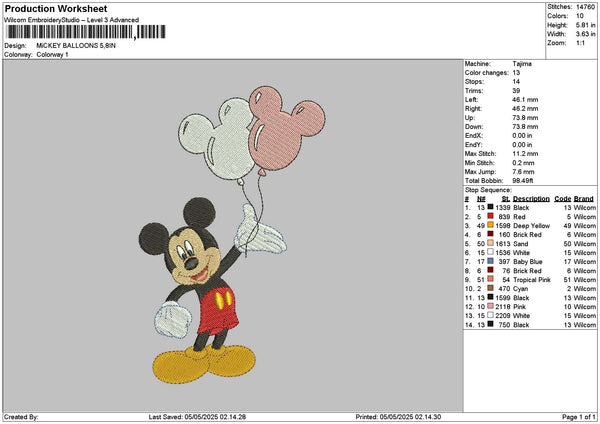Image resolution: width=600 pixels, height=424 pixels.
Task: Select the Total Bobbin value "98.49ft"
Action: pos(523,181)
